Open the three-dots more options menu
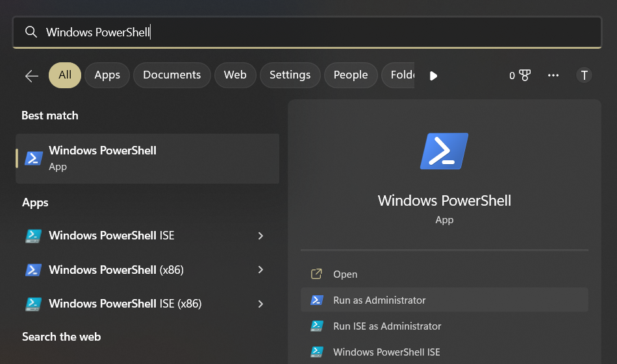The image size is (617, 364). (x=553, y=75)
